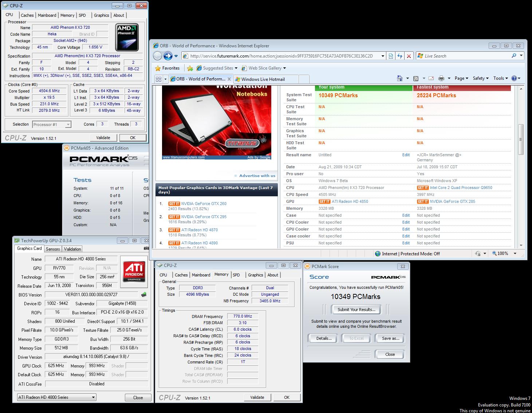Open the Tools menu in Internet Explorer
The width and height of the screenshot is (532, 413).
click(501, 78)
